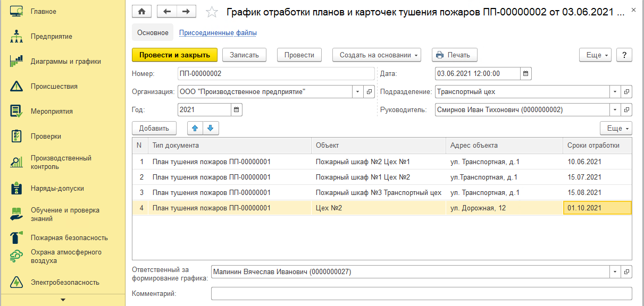Screen dimensions: 644x306
Task: Select the date cell 10.06.2021
Action: coord(597,162)
